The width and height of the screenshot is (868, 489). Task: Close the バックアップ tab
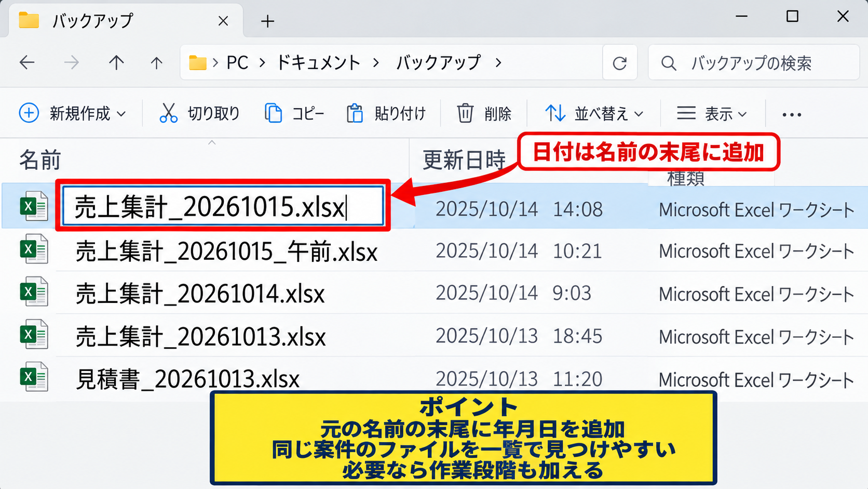[x=223, y=21]
